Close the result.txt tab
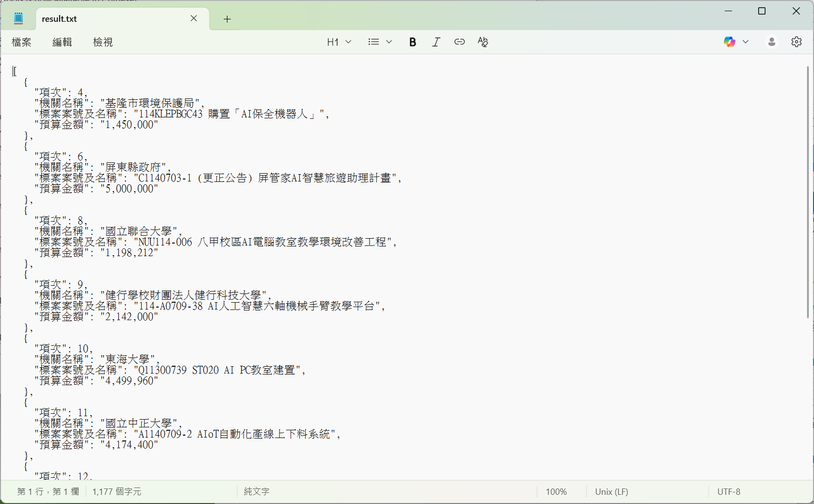 194,18
